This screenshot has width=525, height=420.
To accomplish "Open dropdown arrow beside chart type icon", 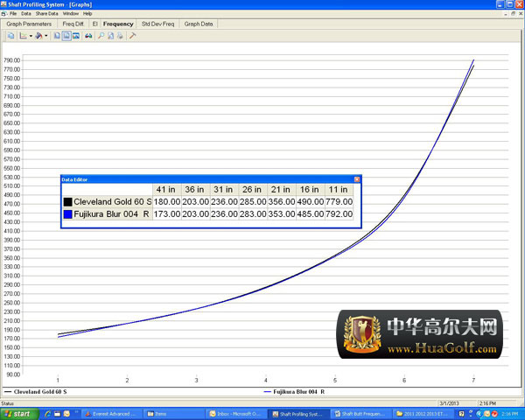I will [31, 36].
